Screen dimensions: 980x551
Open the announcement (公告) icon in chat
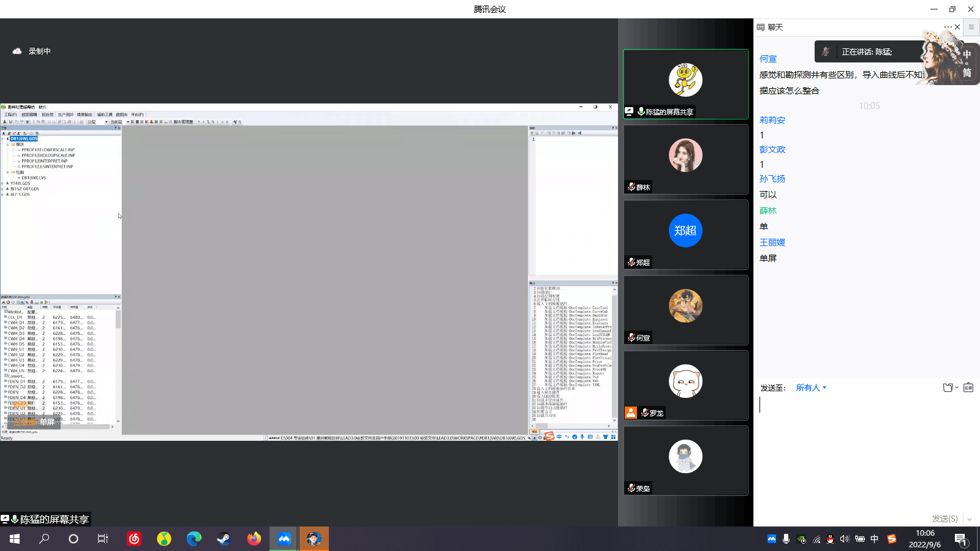click(968, 388)
